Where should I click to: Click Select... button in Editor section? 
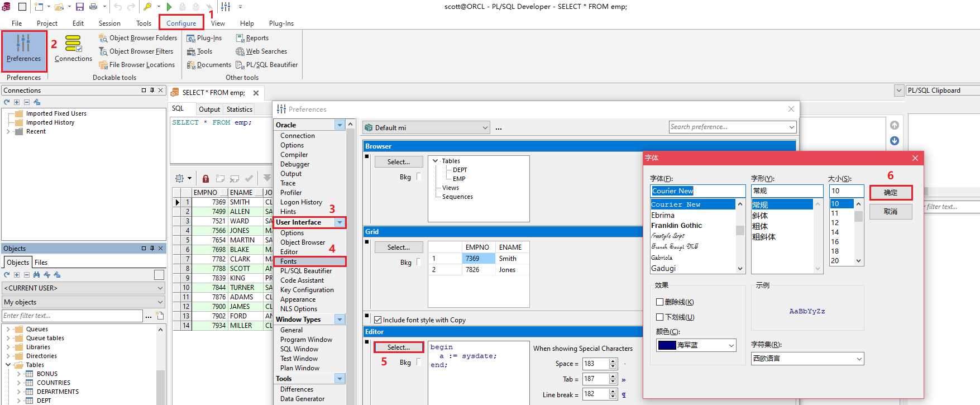pos(399,347)
